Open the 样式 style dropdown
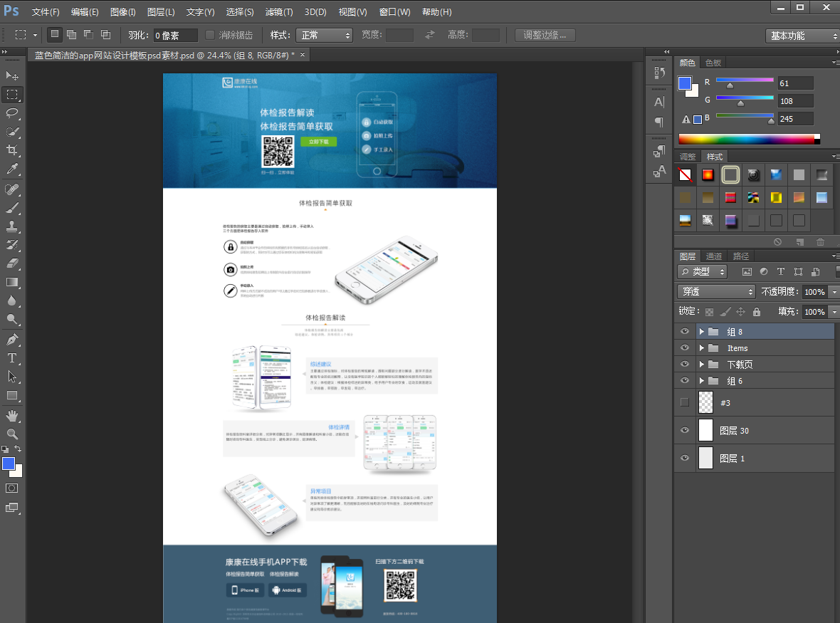This screenshot has height=623, width=840. [x=325, y=35]
